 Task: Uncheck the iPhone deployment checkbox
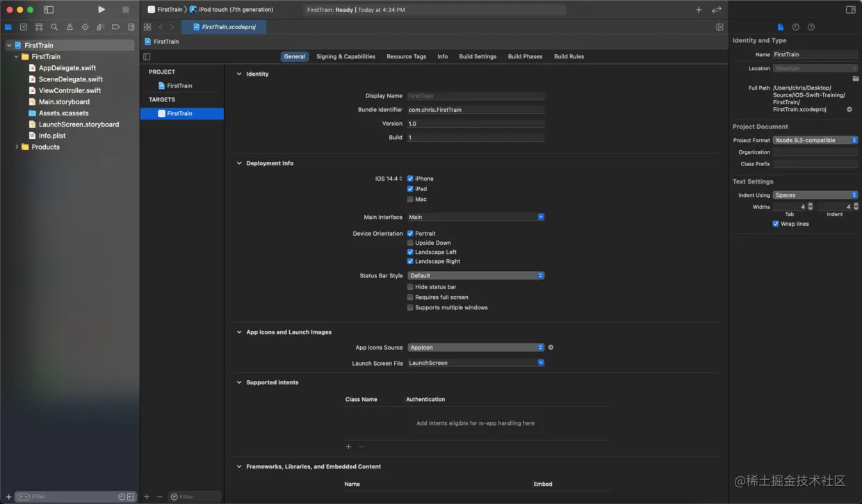coord(410,179)
